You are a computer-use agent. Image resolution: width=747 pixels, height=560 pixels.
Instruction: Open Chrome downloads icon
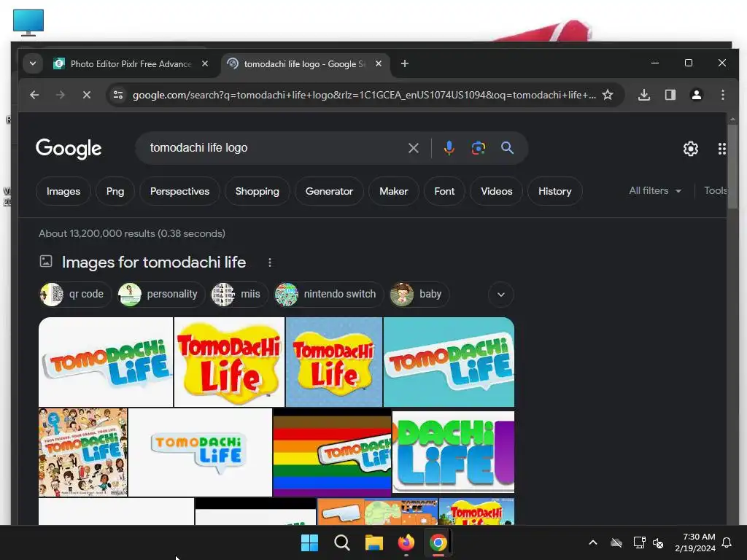[643, 95]
